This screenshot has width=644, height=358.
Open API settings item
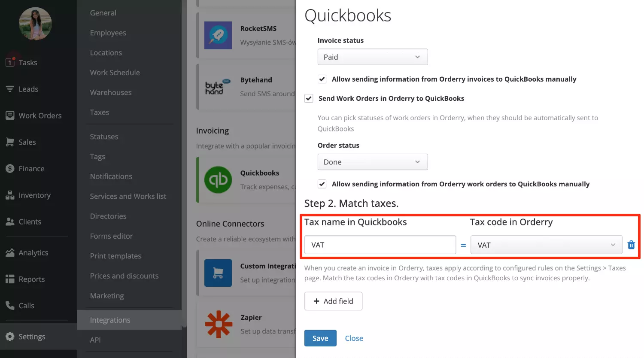[x=95, y=340]
